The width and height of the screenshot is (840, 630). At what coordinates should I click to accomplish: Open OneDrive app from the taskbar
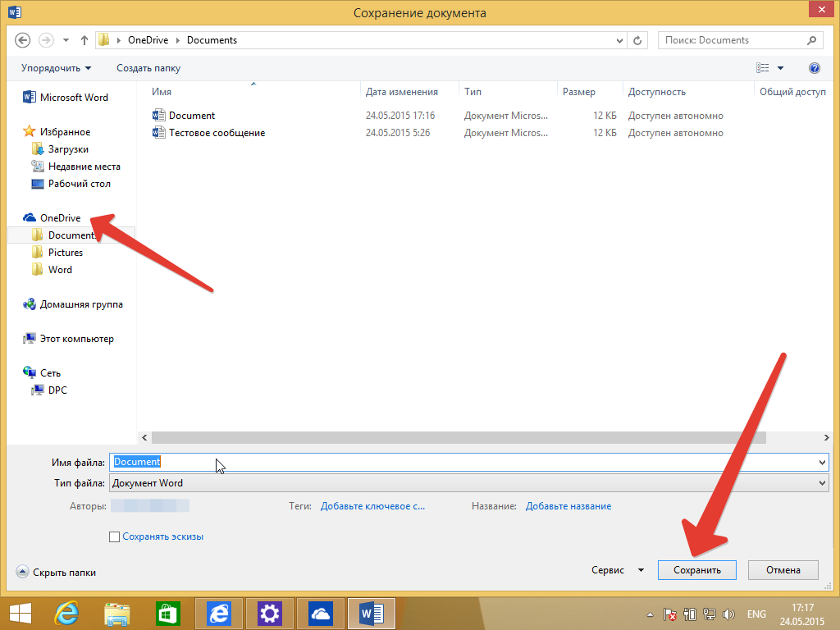pos(320,613)
